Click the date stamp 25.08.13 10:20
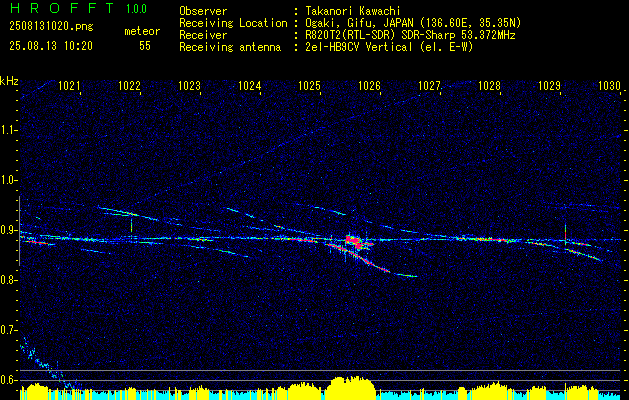629x400 pixels. tap(51, 46)
